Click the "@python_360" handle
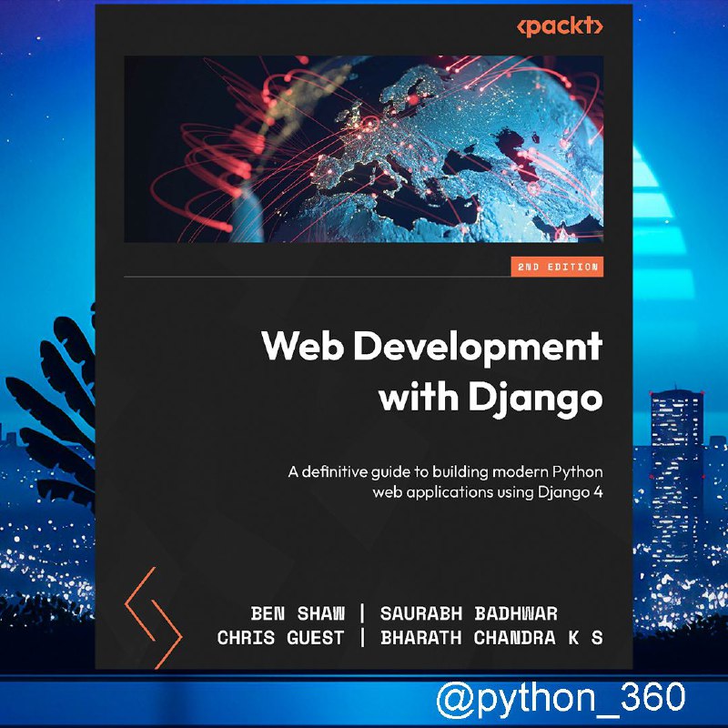Screen dimensions: 728x728 click(561, 699)
